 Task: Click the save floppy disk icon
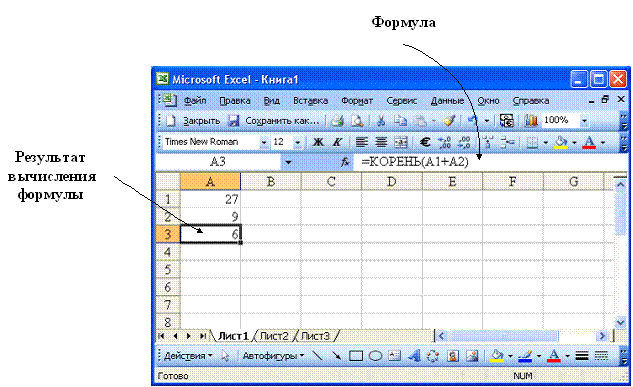click(x=234, y=121)
